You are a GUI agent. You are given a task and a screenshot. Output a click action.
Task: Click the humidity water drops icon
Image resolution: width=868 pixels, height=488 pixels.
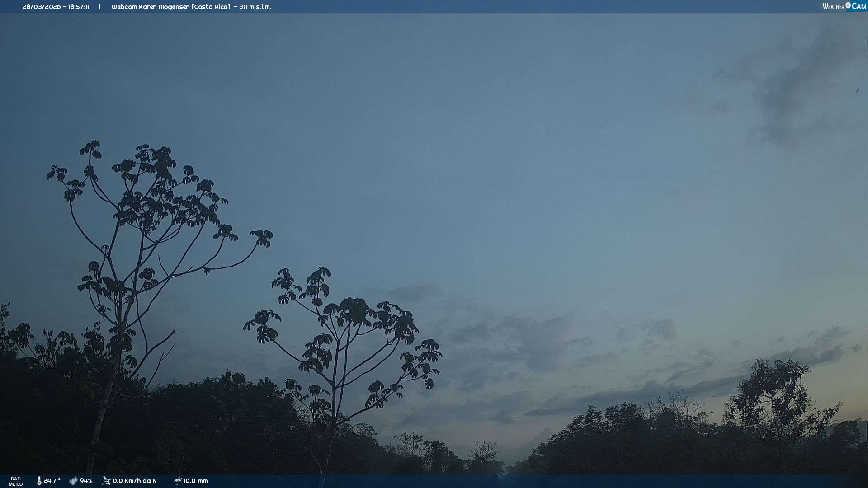pyautogui.click(x=73, y=481)
